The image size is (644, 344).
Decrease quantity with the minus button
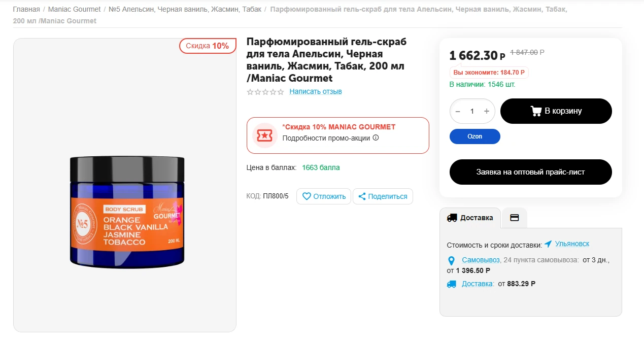[458, 111]
